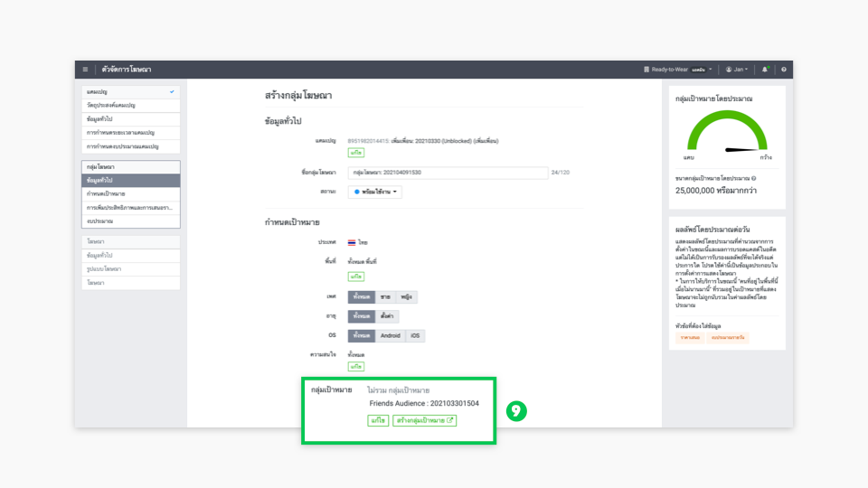Click the Thailand flag icon
The image size is (868, 488).
coord(353,243)
